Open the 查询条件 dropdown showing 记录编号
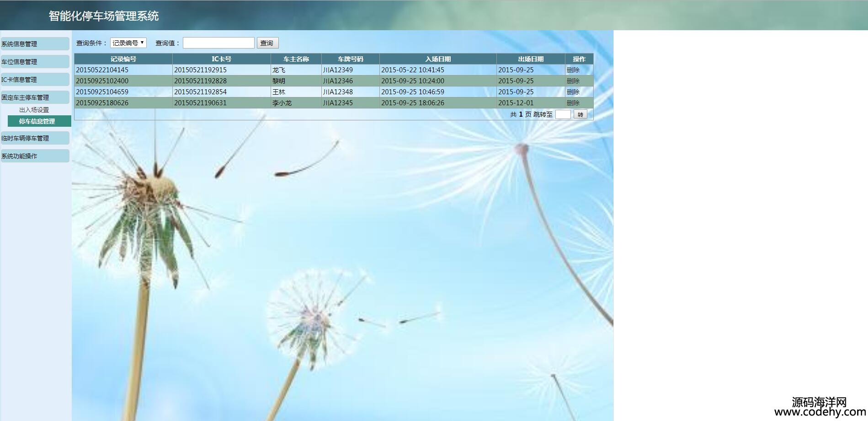868x421 pixels. click(x=128, y=43)
